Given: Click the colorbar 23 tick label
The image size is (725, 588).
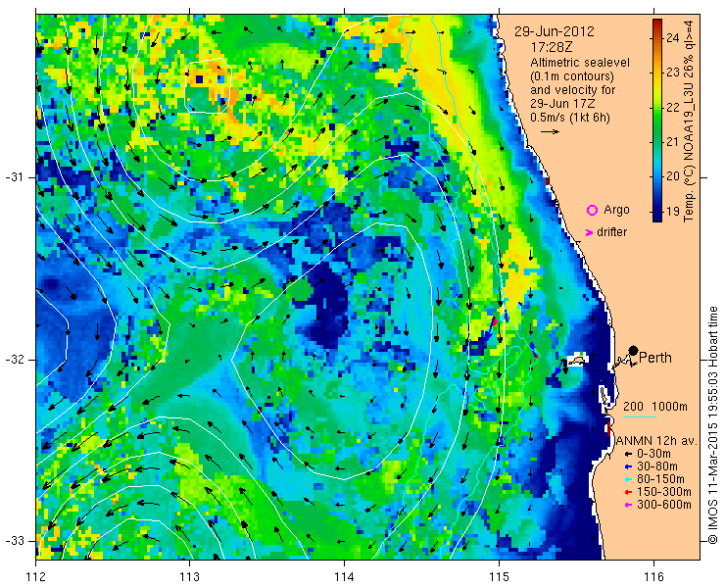Looking at the screenshot, I should (672, 73).
